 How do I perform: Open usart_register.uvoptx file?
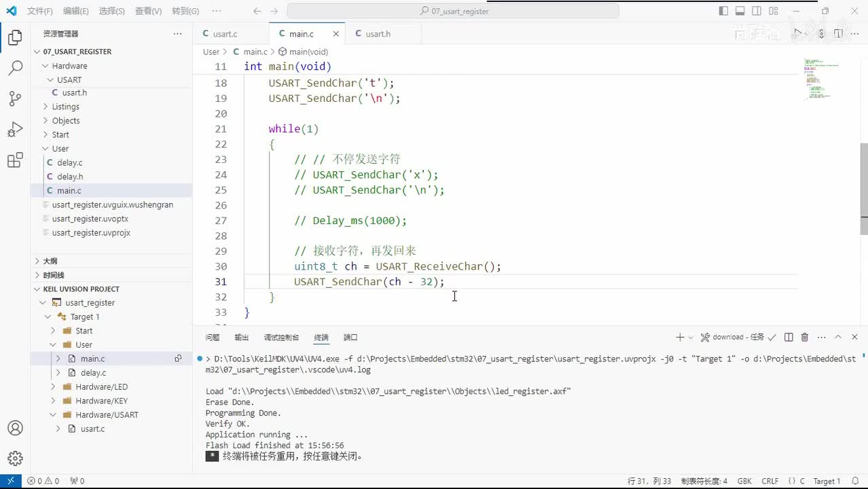(x=111, y=219)
